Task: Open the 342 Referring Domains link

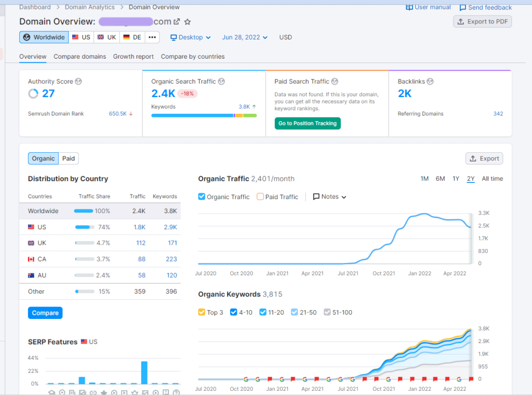Action: click(498, 113)
